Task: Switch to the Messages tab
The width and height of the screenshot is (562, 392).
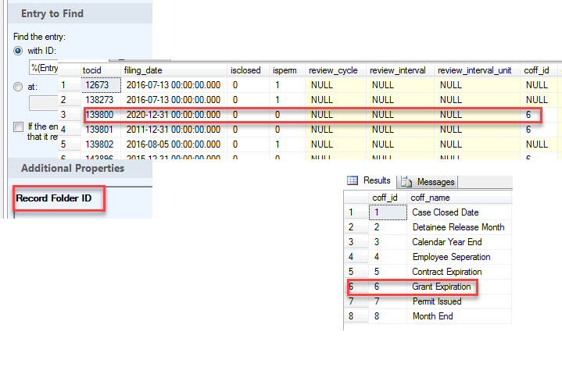Action: 428,182
